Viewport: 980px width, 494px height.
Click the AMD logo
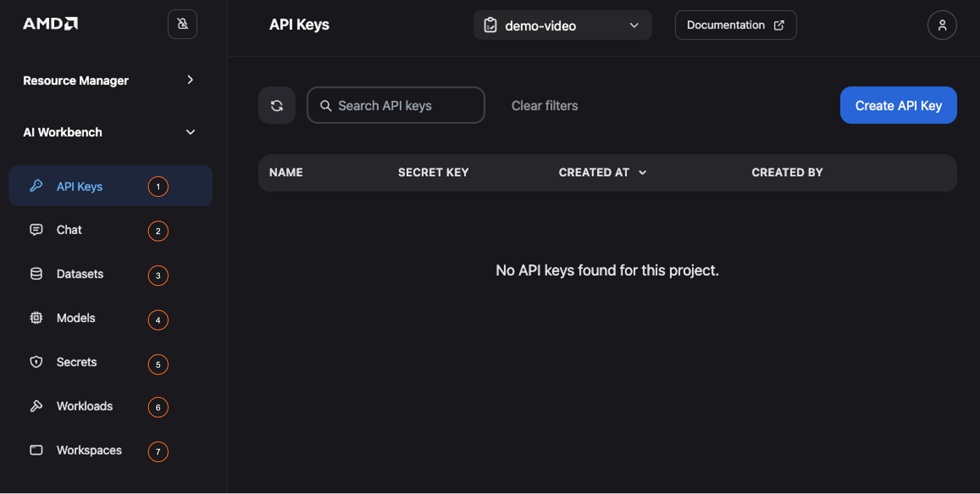51,24
